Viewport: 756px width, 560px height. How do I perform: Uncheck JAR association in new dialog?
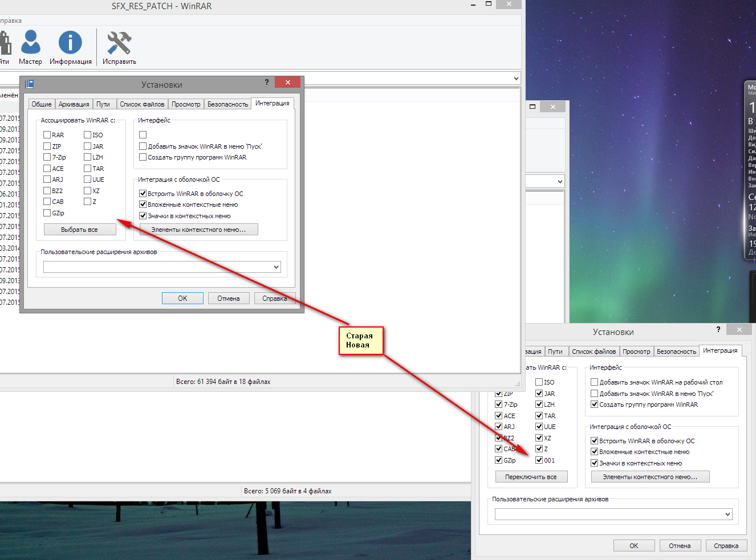click(539, 394)
